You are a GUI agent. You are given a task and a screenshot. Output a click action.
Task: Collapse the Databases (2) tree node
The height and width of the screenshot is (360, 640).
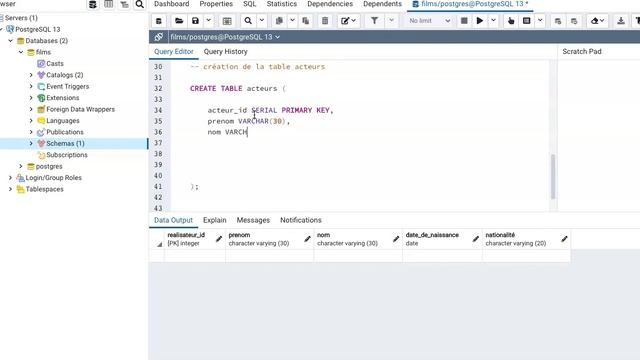coord(11,41)
